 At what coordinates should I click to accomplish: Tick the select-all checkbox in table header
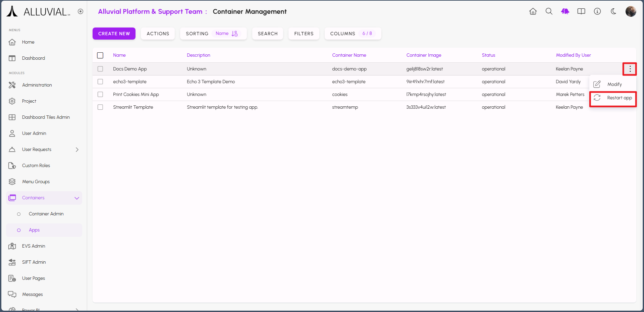click(x=100, y=55)
